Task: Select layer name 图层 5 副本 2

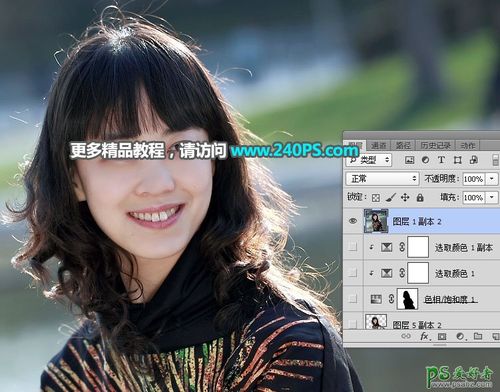Action: pyautogui.click(x=417, y=324)
